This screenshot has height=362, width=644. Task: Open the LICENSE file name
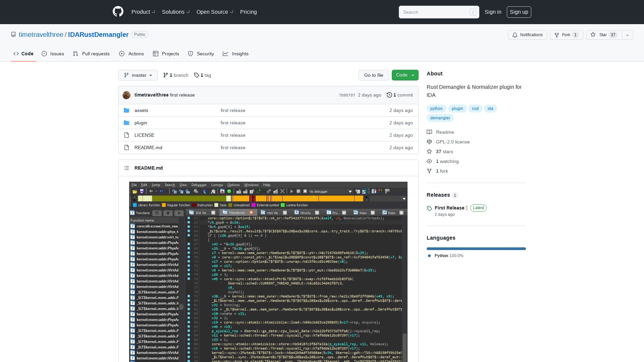tap(144, 135)
